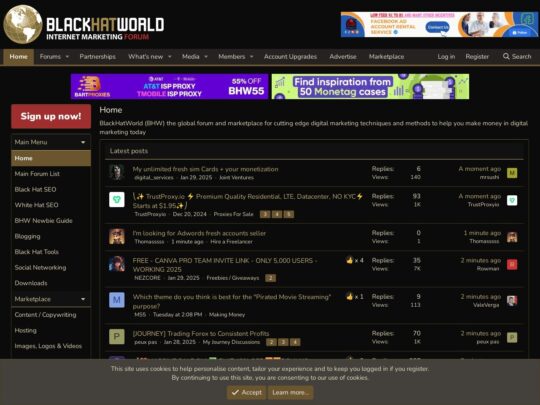Select Downloads in sidebar
The width and height of the screenshot is (540, 405).
tap(31, 283)
